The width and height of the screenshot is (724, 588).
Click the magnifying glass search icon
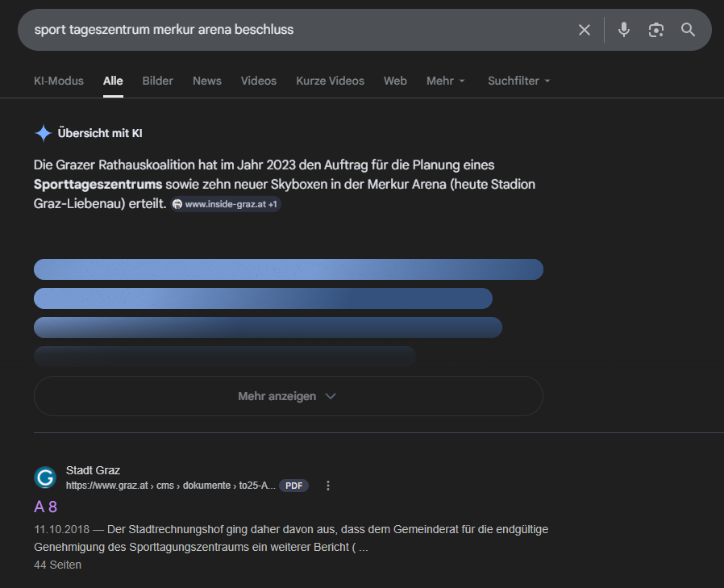(x=688, y=30)
